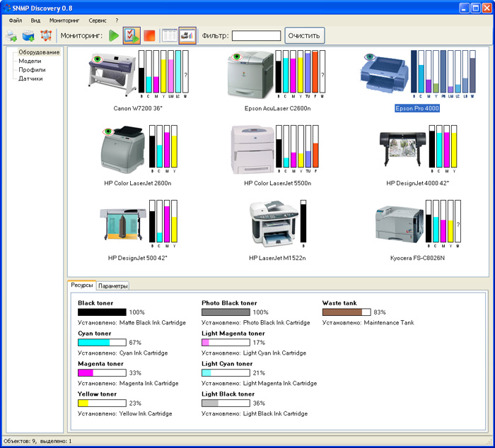Viewport: 495px width, 448px height.
Task: Select the HP Color LaserJet 2600n printer image
Action: point(123,150)
